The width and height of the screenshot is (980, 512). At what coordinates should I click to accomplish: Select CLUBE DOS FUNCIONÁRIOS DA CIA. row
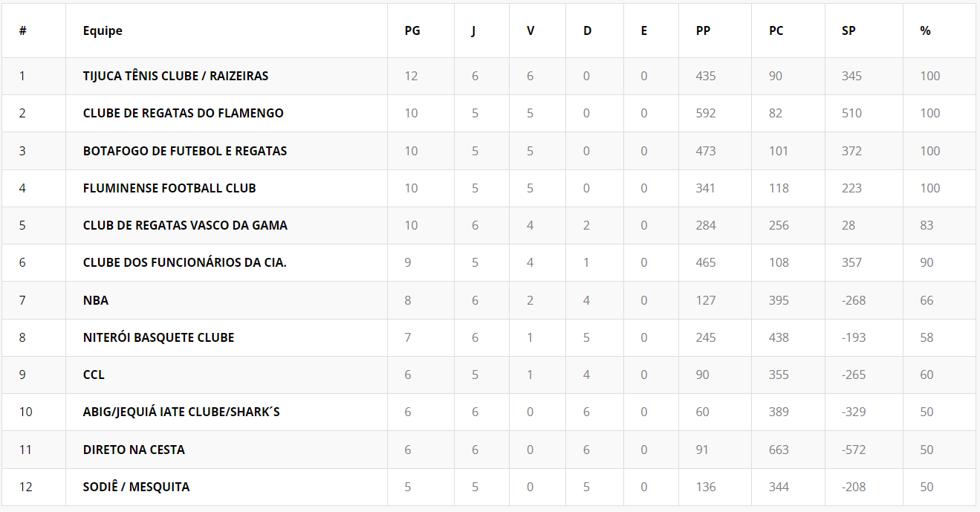coord(184,262)
